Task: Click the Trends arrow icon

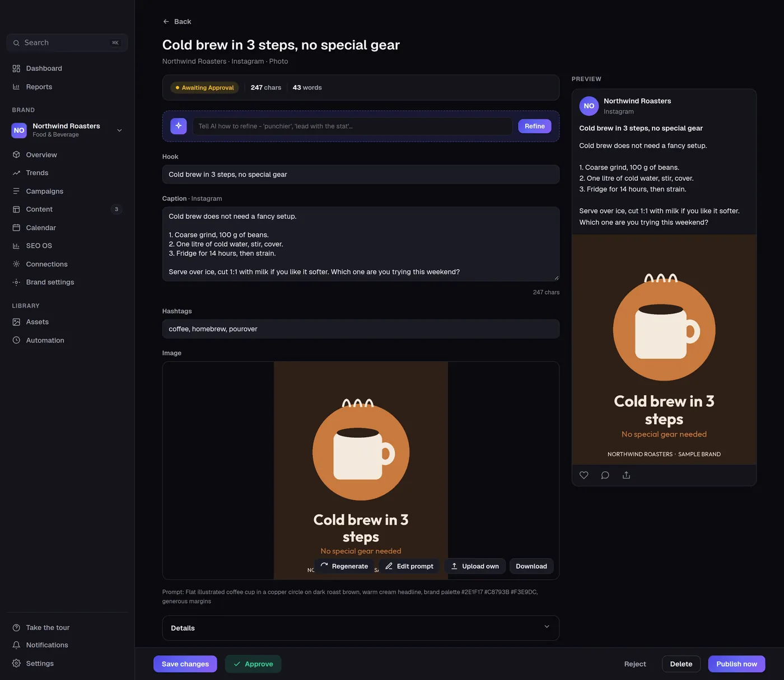Action: point(16,173)
